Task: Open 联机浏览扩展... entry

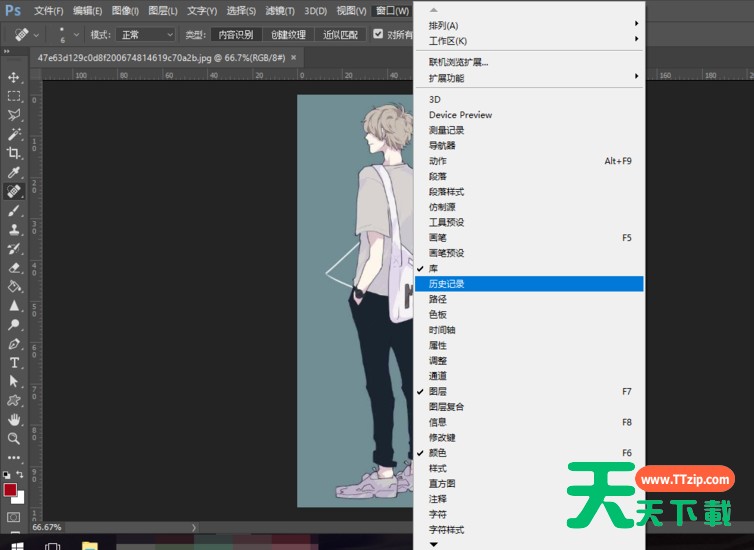Action: tap(529, 62)
